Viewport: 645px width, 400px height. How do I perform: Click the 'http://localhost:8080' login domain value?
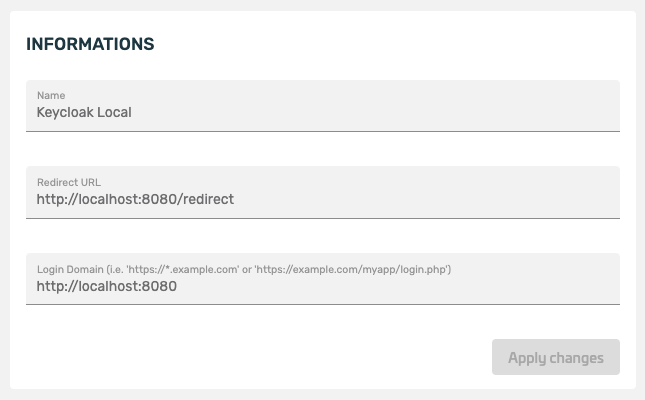pyautogui.click(x=106, y=286)
